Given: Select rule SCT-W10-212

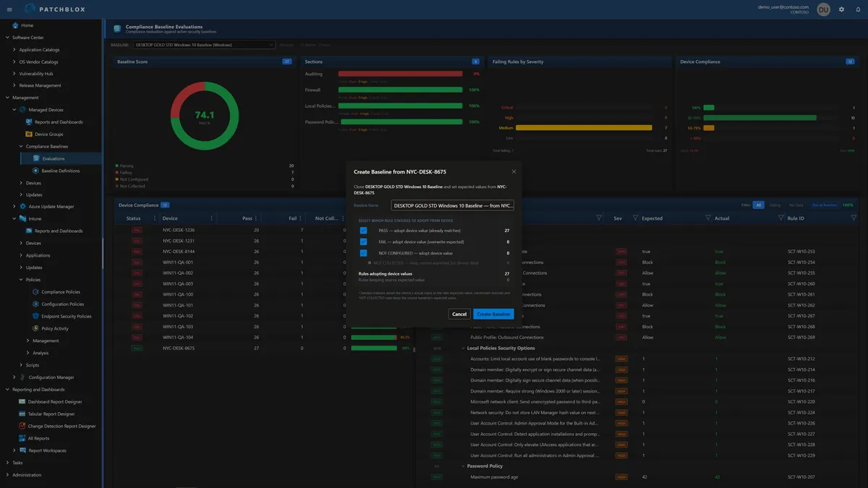Looking at the screenshot, I should coord(801,359).
